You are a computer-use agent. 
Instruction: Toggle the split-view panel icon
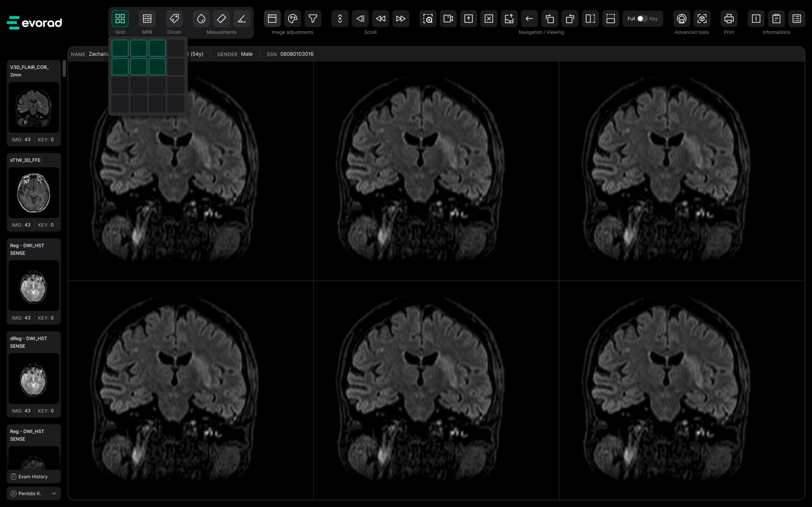590,19
